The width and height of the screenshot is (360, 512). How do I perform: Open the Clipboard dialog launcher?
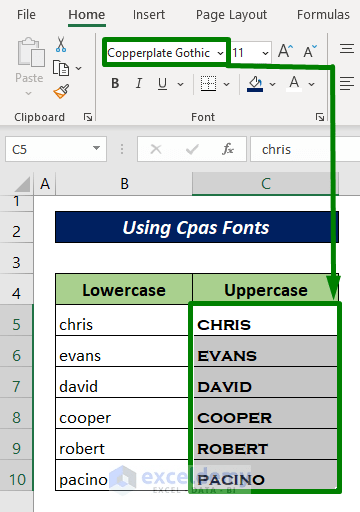88,117
